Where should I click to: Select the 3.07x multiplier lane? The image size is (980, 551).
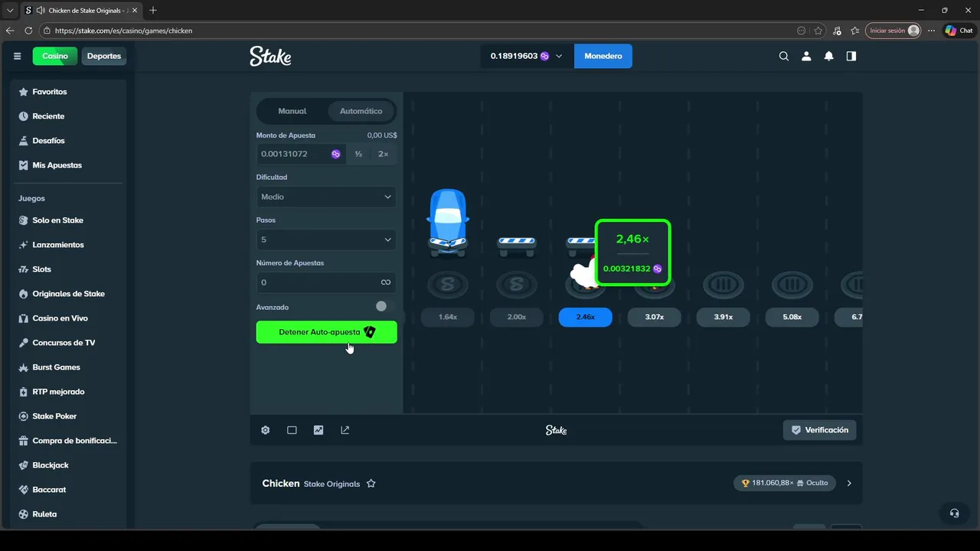[x=654, y=317]
